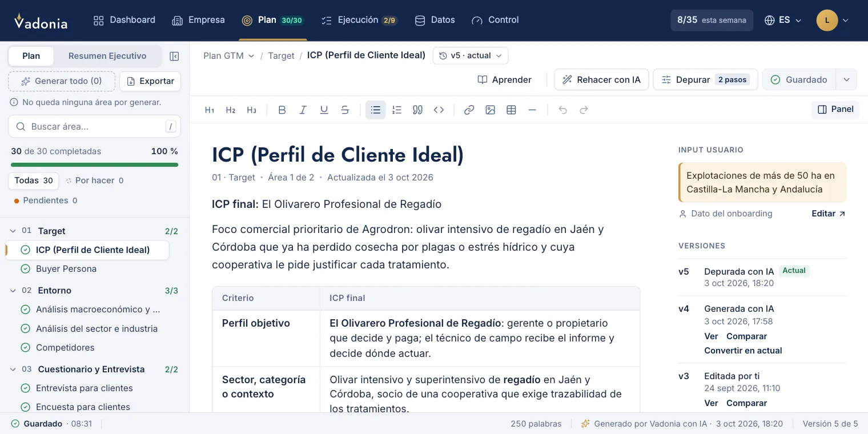The image size is (868, 434).
Task: Collapse the sidebar panel icon
Action: [174, 56]
